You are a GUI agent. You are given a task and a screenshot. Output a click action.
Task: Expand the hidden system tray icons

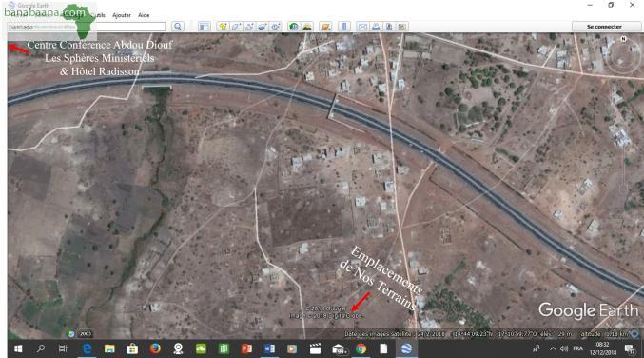coord(553,349)
